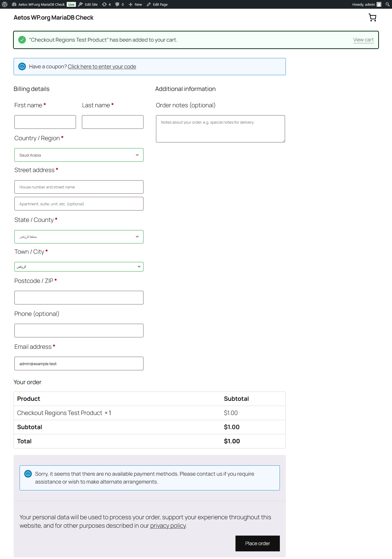Focus the Last name field

click(x=113, y=122)
